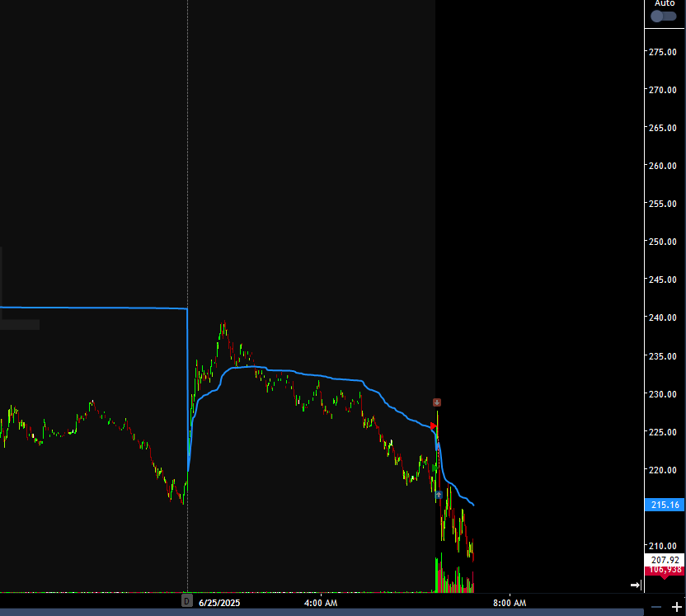The image size is (686, 616).
Task: Click the 245.00 price axis label
Action: pos(662,280)
